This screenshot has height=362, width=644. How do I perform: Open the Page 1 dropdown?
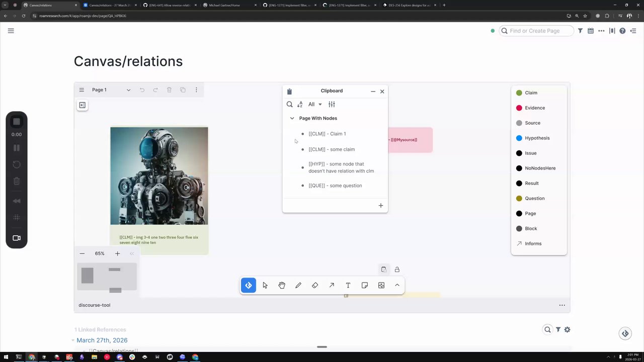click(111, 90)
